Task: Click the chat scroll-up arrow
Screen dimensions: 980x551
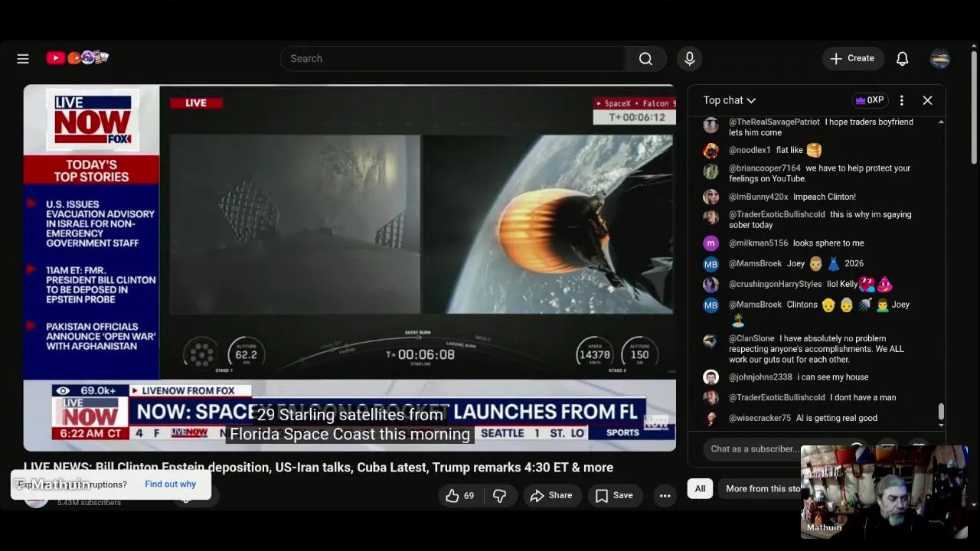Action: (941, 122)
